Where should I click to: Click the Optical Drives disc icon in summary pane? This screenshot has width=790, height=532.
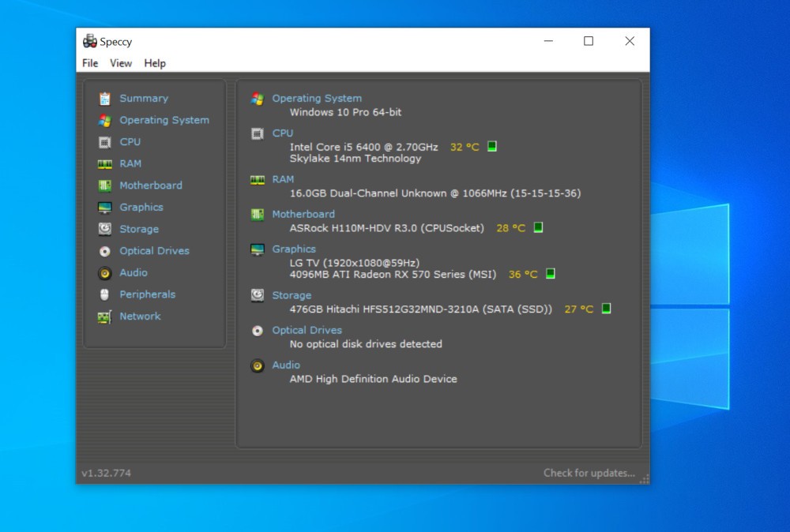click(x=258, y=331)
